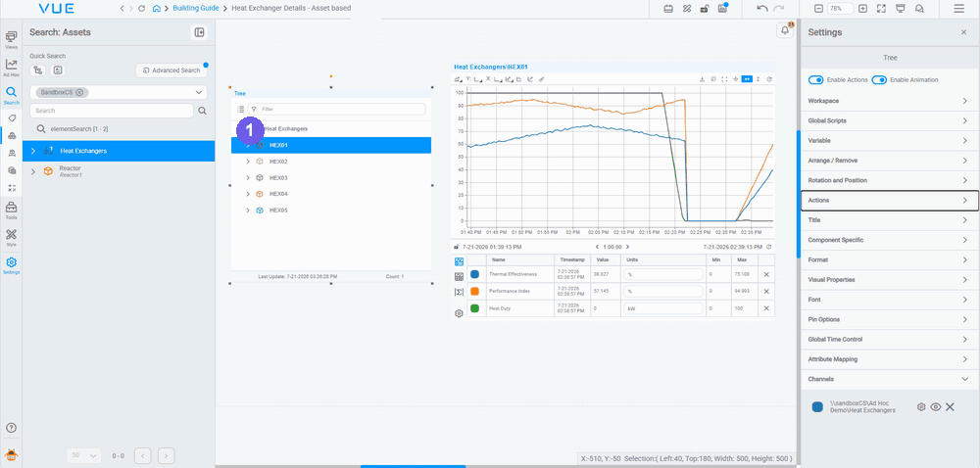Open the hamburger main menu

point(958,9)
